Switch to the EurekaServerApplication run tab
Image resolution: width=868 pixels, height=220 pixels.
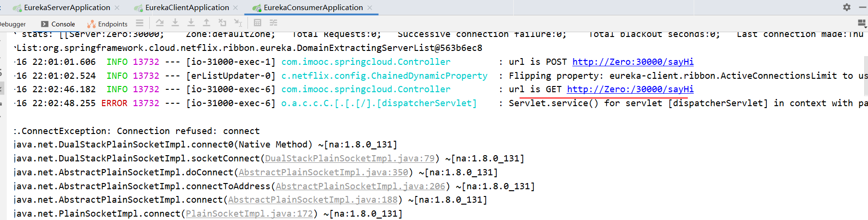point(67,7)
